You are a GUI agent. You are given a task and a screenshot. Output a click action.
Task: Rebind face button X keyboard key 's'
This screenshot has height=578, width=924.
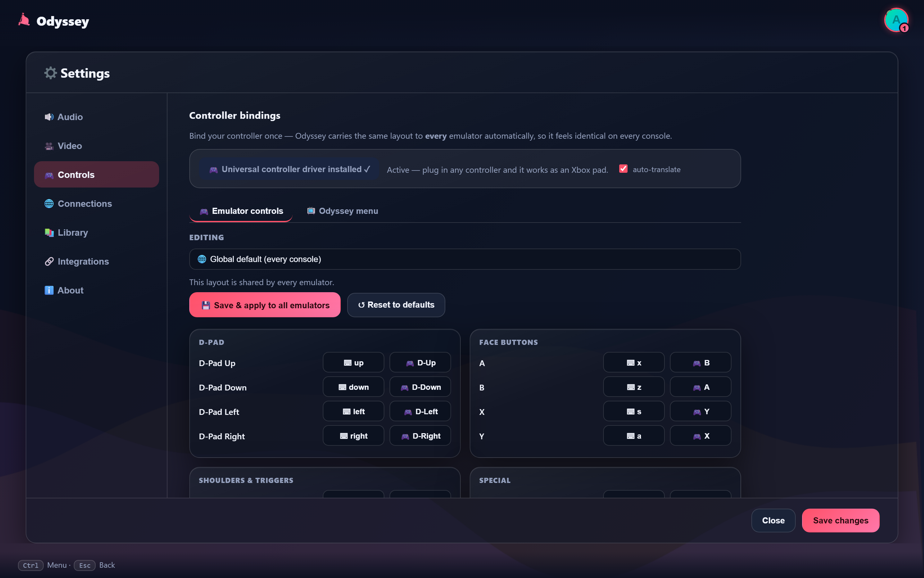(x=634, y=411)
